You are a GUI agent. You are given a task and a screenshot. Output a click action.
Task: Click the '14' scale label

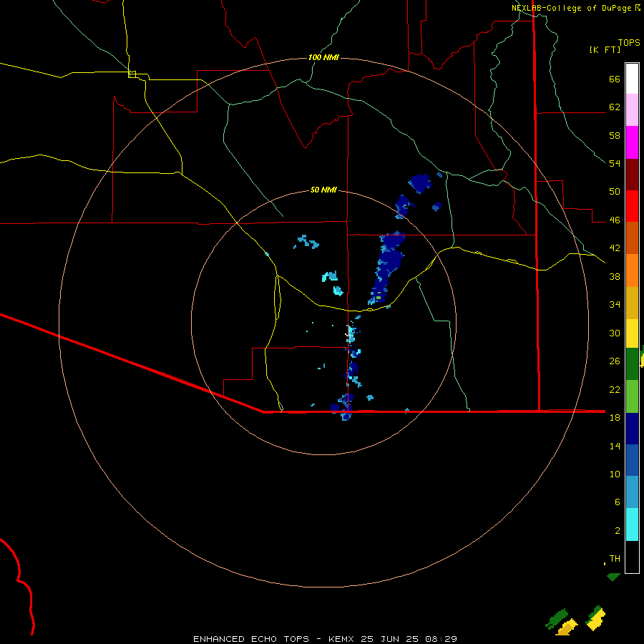[x=615, y=446]
